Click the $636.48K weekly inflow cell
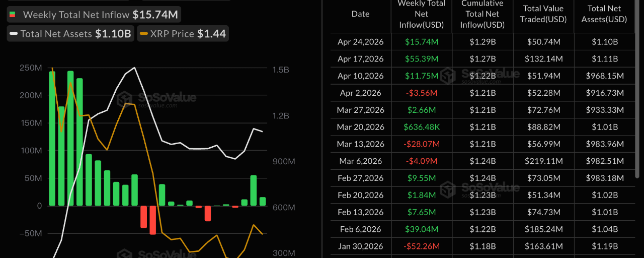Viewport: 644px width, 258px height. coord(421,127)
